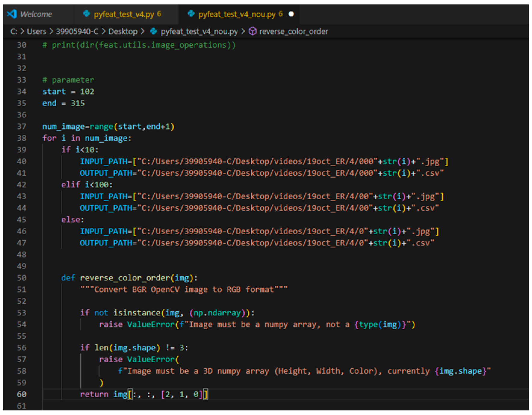This screenshot has height=415, width=532.
Task: Click the VS Code logo on the Welcome tab
Action: [x=12, y=14]
